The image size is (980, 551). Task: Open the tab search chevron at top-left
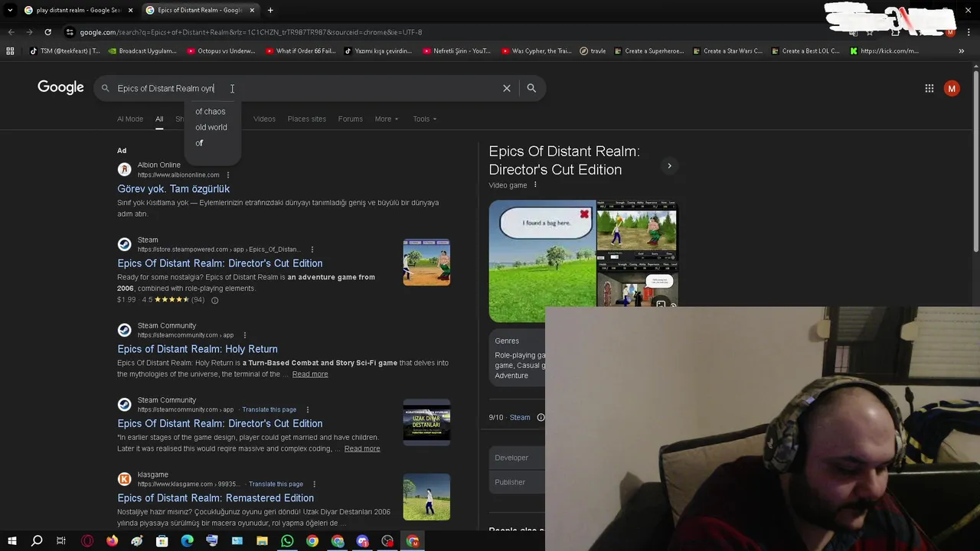tap(10, 10)
